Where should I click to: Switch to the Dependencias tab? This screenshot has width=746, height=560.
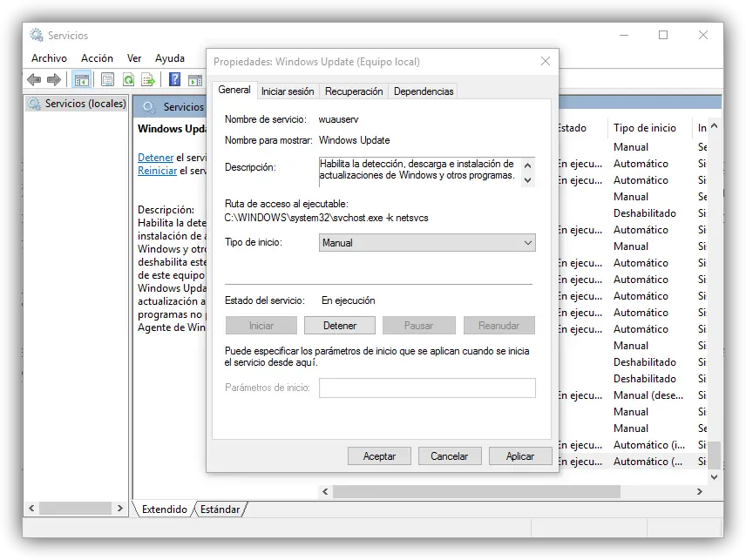(424, 91)
